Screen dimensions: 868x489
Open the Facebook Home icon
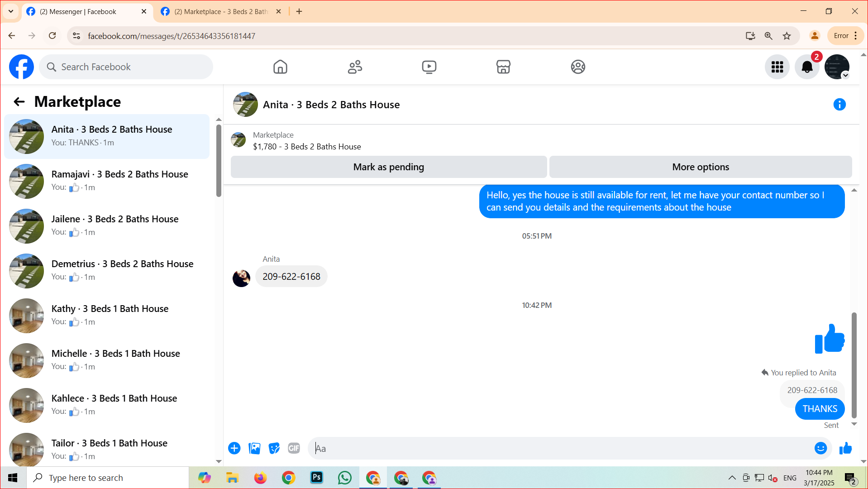coord(280,67)
